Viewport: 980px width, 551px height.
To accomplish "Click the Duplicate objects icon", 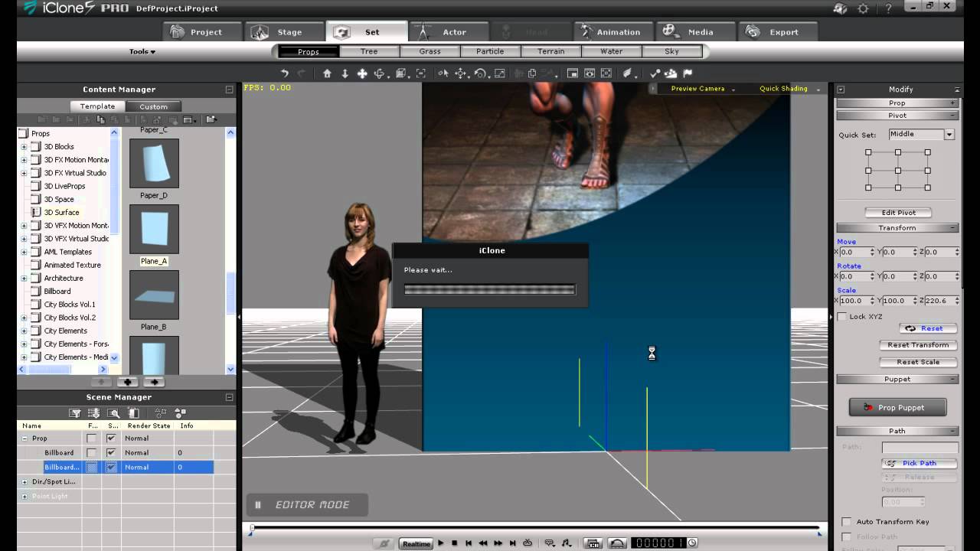I will [532, 73].
